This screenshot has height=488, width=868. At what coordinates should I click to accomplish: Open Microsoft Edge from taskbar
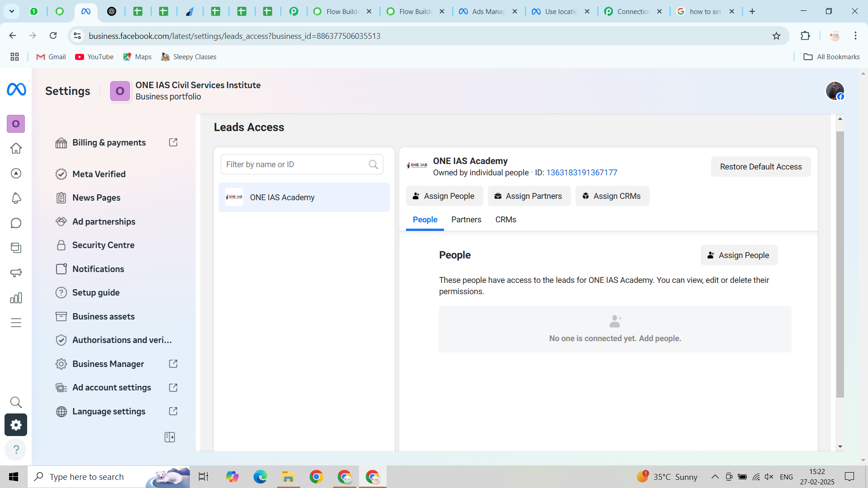click(x=260, y=477)
